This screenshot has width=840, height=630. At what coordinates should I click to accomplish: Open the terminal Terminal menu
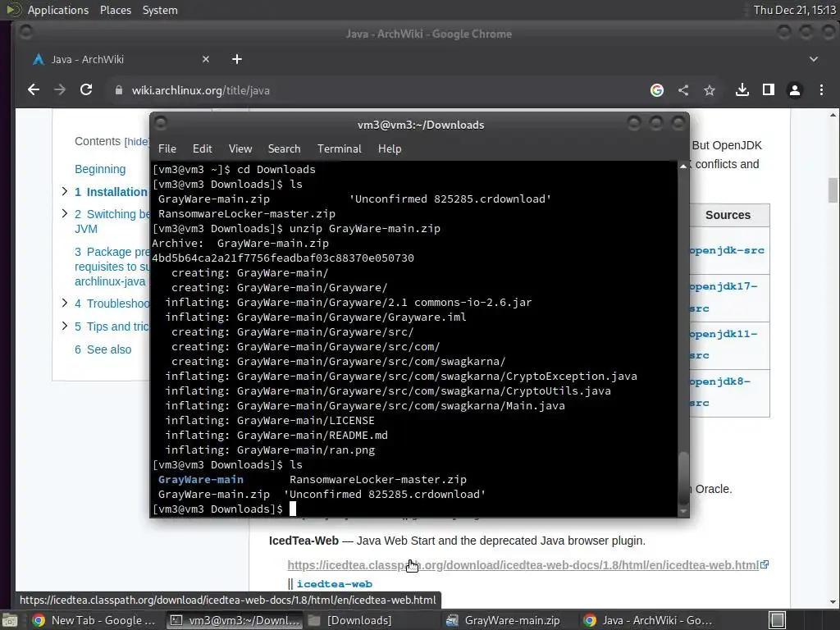[339, 149]
